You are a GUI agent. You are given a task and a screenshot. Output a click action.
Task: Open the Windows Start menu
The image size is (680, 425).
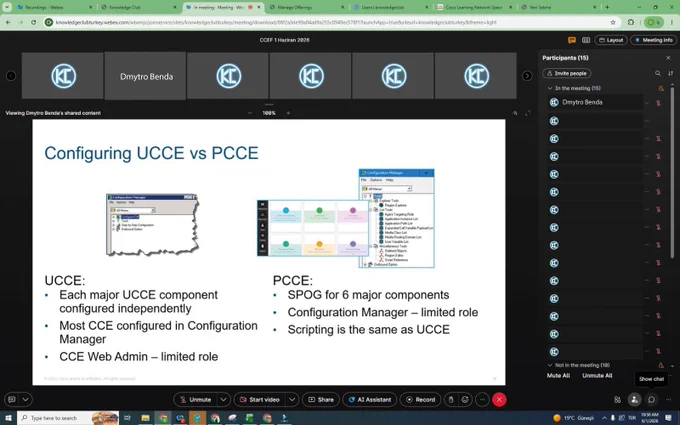click(x=8, y=418)
